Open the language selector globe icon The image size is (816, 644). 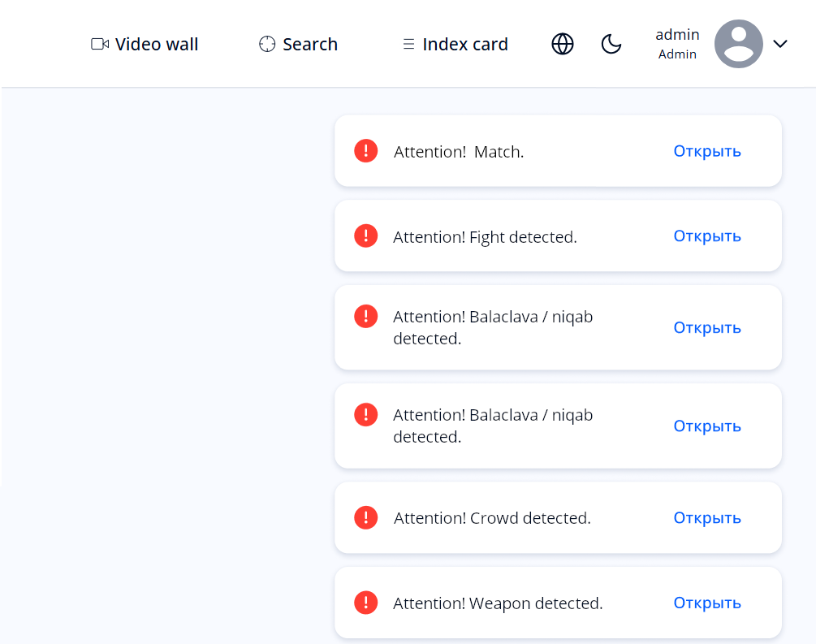[x=563, y=44]
